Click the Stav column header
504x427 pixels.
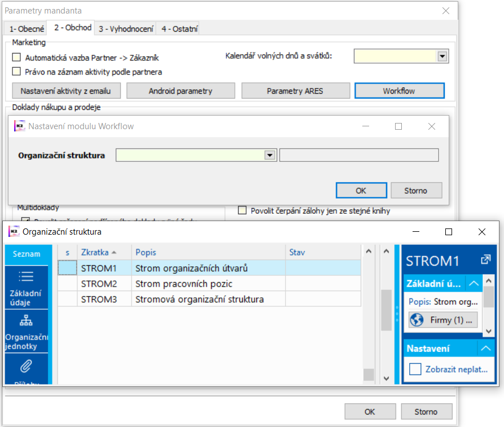pos(323,252)
